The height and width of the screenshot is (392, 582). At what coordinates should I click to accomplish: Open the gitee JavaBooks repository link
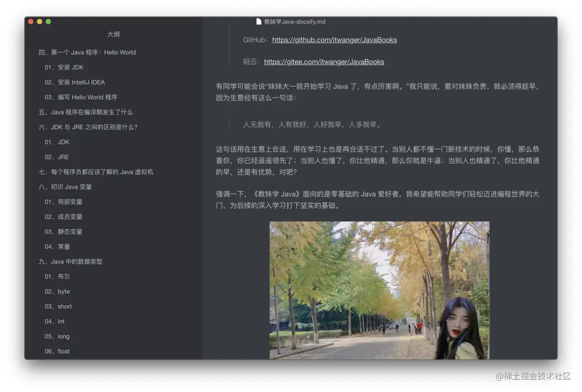[x=324, y=62]
